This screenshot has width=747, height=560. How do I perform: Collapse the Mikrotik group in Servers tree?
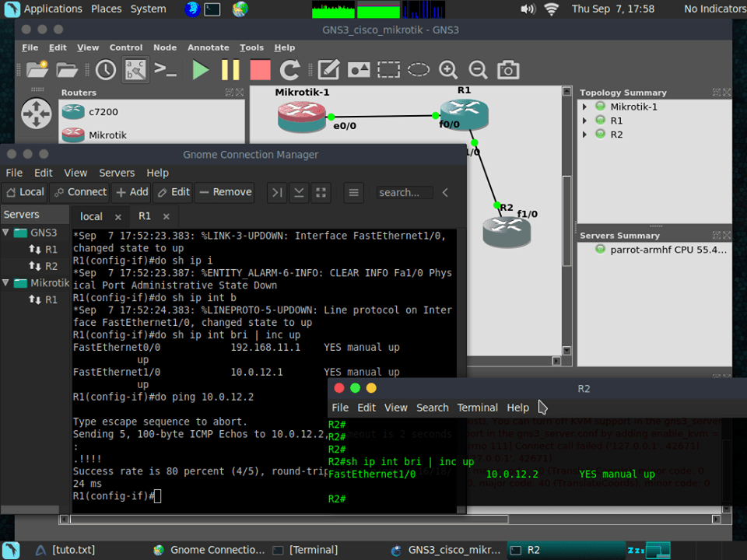pyautogui.click(x=5, y=283)
